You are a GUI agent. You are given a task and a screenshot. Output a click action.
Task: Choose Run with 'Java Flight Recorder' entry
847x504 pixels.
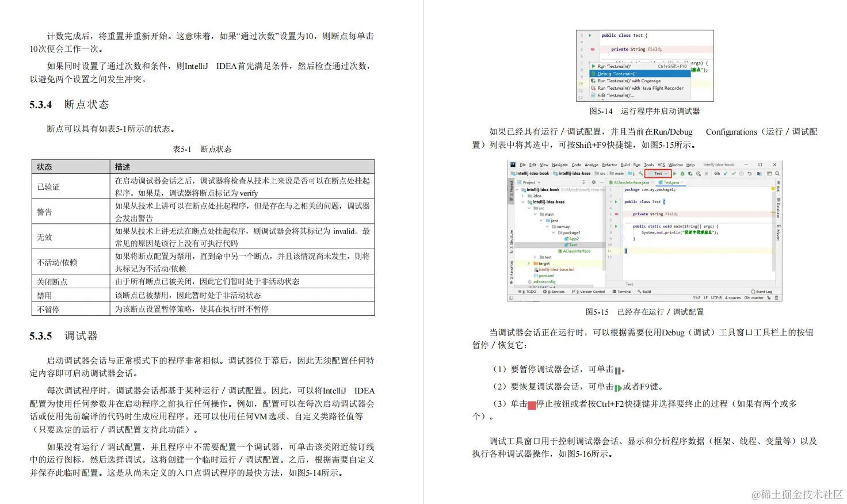(x=640, y=88)
